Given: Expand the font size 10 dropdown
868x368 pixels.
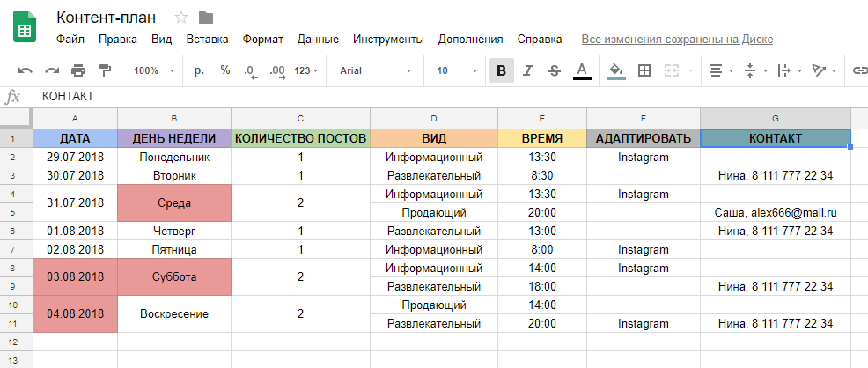Looking at the screenshot, I should click(454, 70).
